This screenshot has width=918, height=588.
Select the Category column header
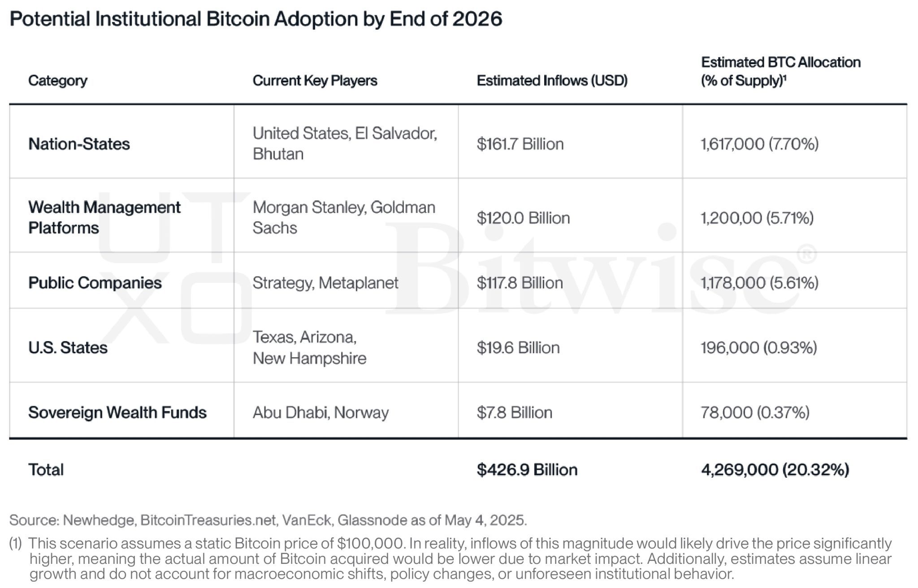point(58,81)
